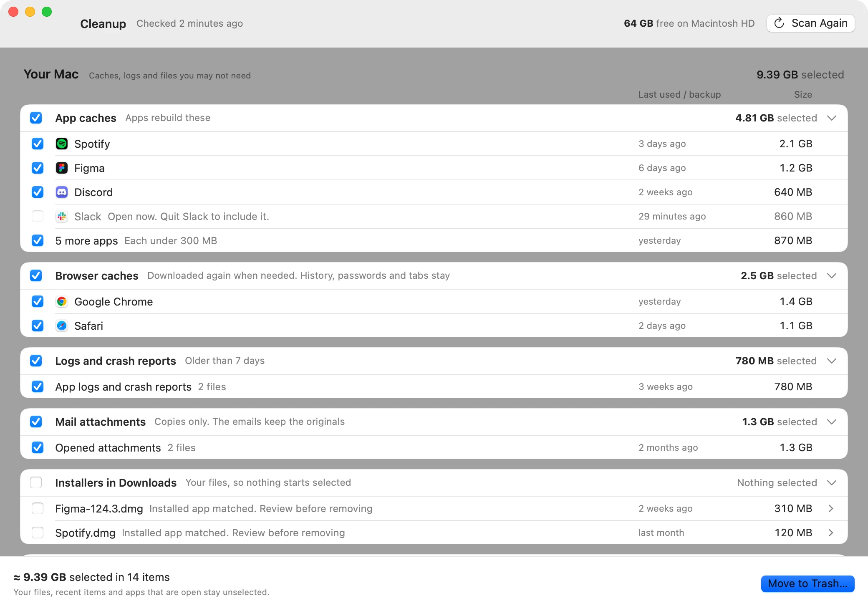868x611 pixels.
Task: Click the Size column header
Action: click(x=803, y=95)
